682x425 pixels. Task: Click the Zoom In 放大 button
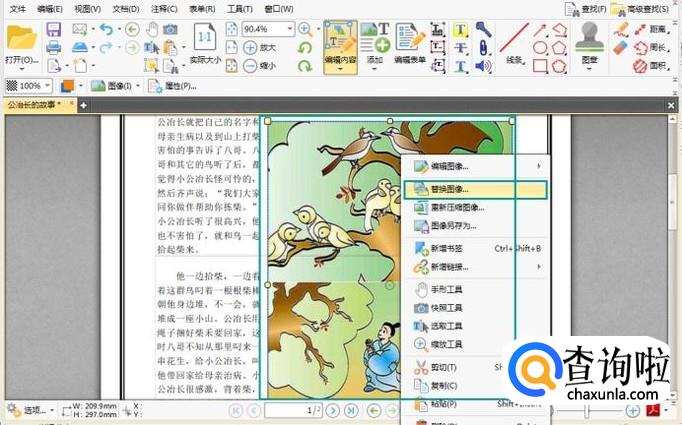tap(259, 47)
